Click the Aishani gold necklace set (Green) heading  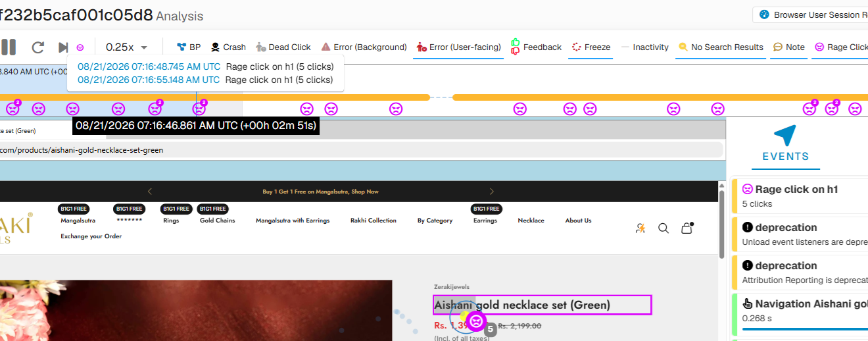[522, 305]
